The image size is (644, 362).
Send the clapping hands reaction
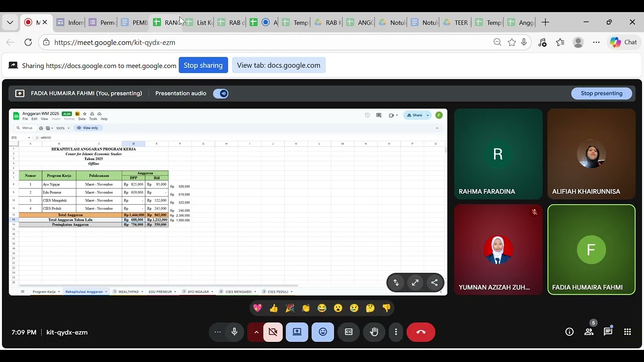306,308
